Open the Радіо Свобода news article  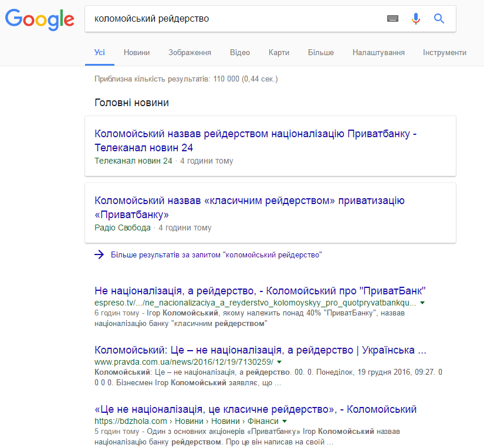[x=249, y=208]
